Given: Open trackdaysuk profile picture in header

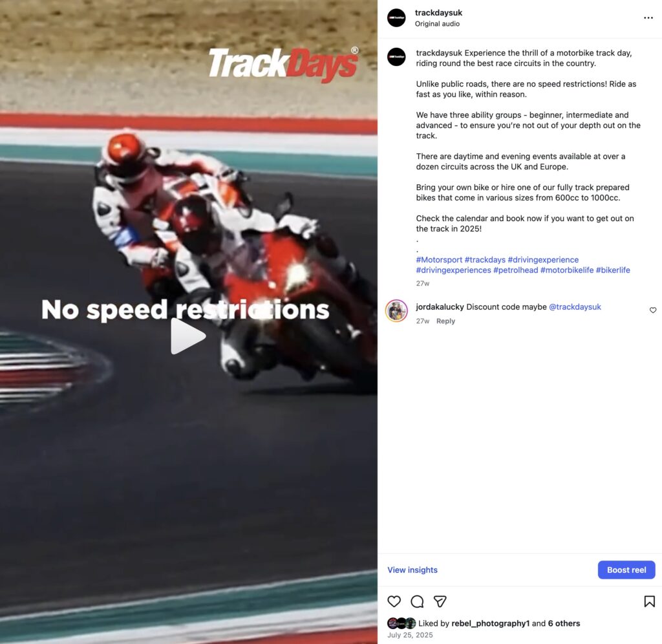Looking at the screenshot, I should [396, 17].
